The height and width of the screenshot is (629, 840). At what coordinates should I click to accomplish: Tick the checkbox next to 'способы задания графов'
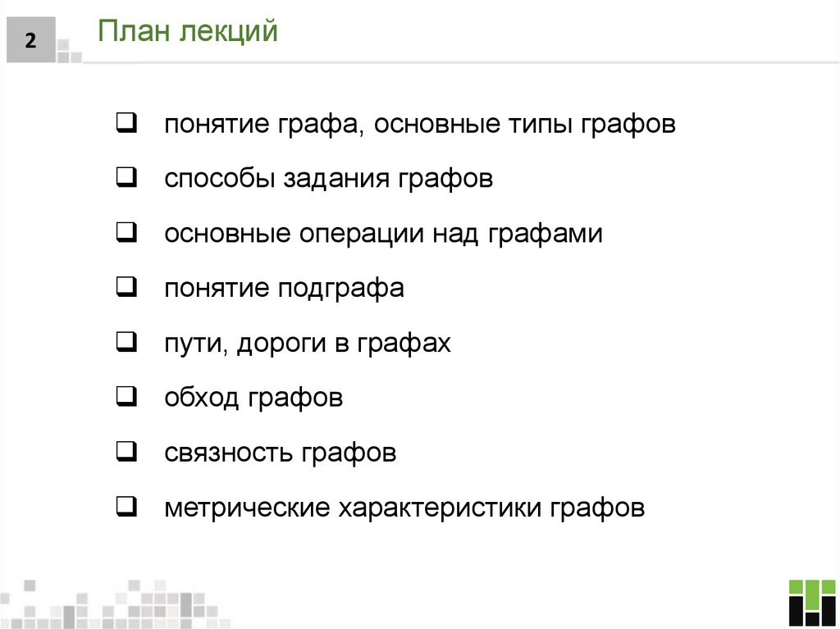click(x=126, y=180)
